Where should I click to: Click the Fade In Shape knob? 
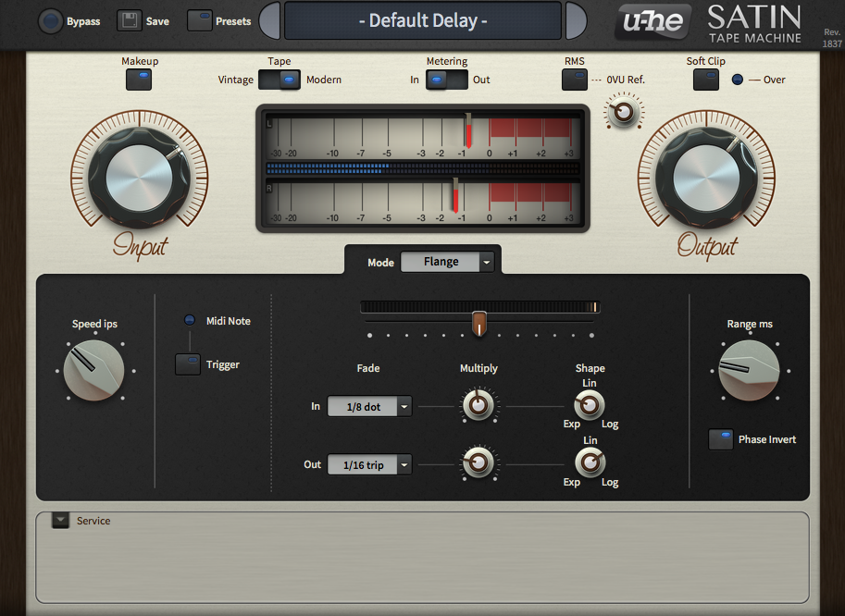(589, 405)
